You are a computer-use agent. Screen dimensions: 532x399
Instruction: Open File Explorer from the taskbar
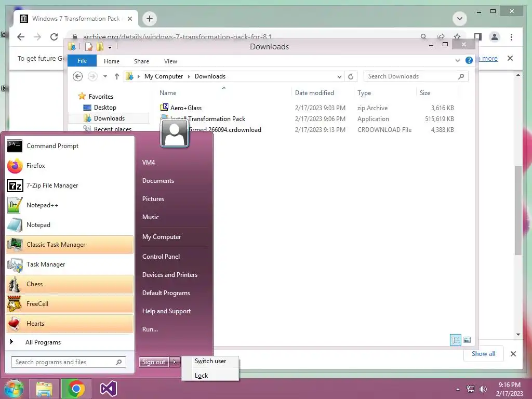click(x=44, y=389)
